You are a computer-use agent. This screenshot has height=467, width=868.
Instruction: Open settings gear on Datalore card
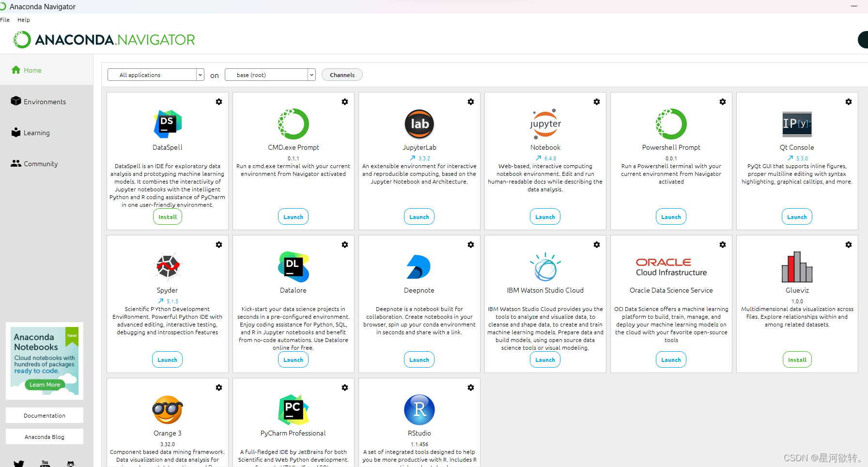(345, 245)
